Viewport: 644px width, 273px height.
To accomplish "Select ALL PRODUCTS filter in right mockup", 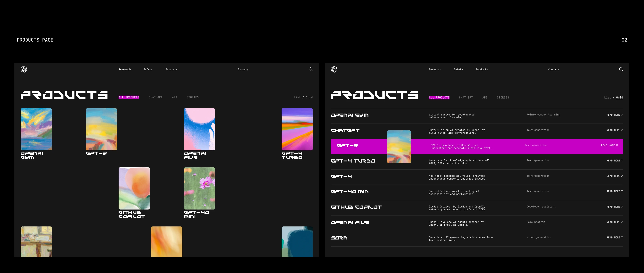I will tap(439, 98).
